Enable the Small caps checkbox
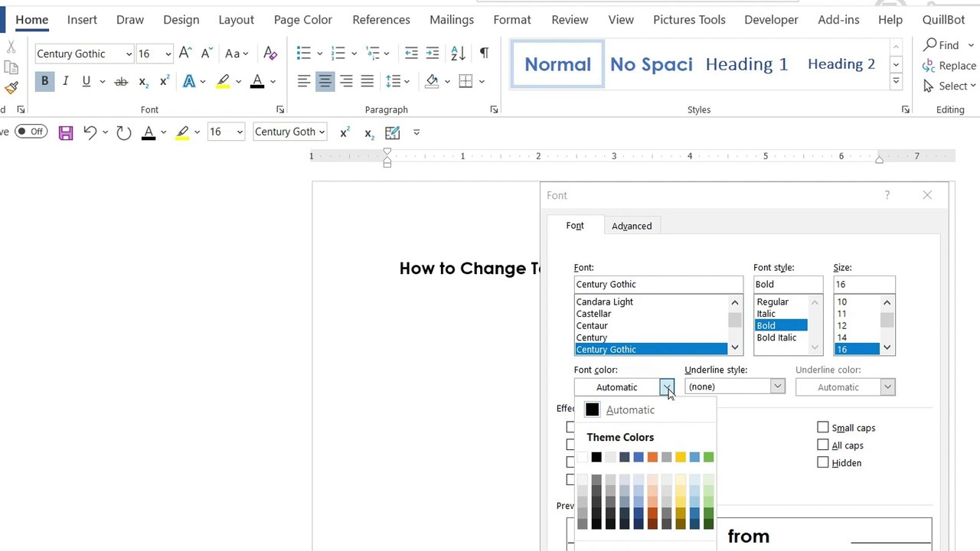The width and height of the screenshot is (980, 551). (x=823, y=428)
